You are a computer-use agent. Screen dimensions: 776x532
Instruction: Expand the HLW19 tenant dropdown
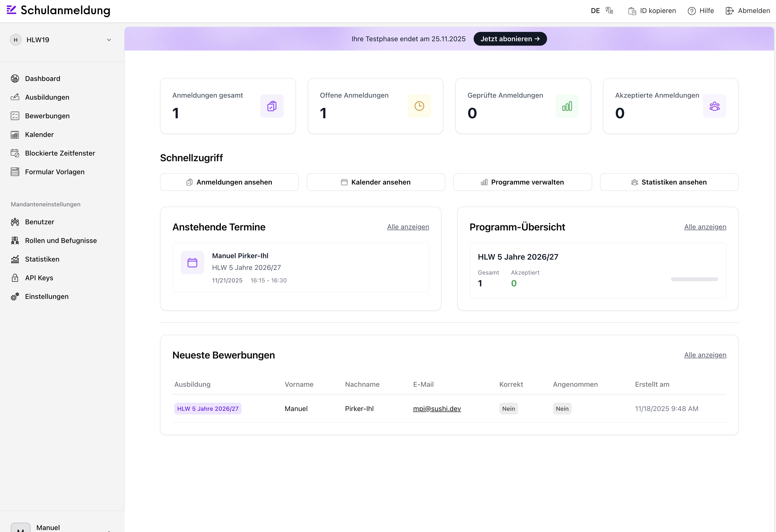click(109, 40)
